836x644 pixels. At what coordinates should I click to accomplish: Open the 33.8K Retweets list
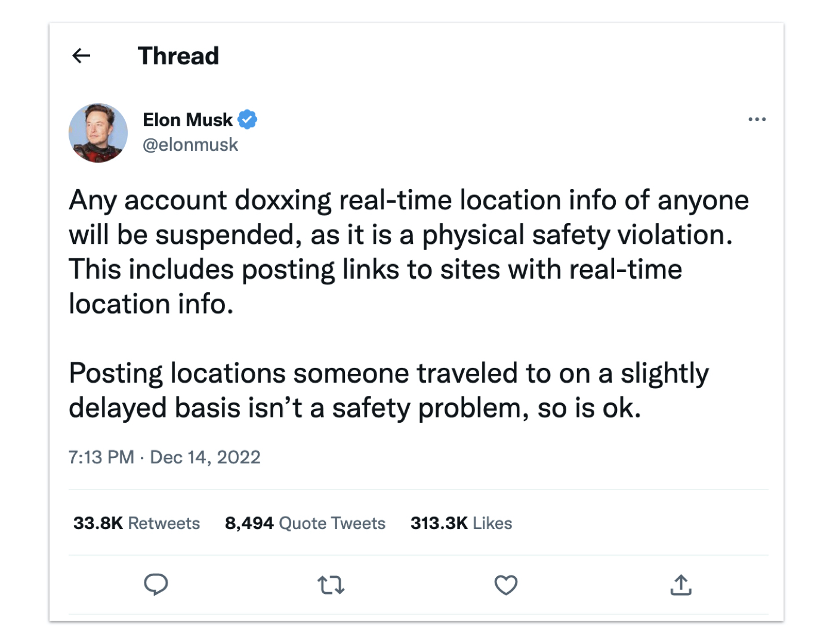pos(136,523)
